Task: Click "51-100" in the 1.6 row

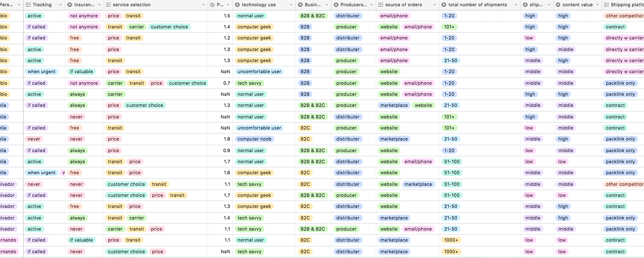Action: pyautogui.click(x=452, y=173)
